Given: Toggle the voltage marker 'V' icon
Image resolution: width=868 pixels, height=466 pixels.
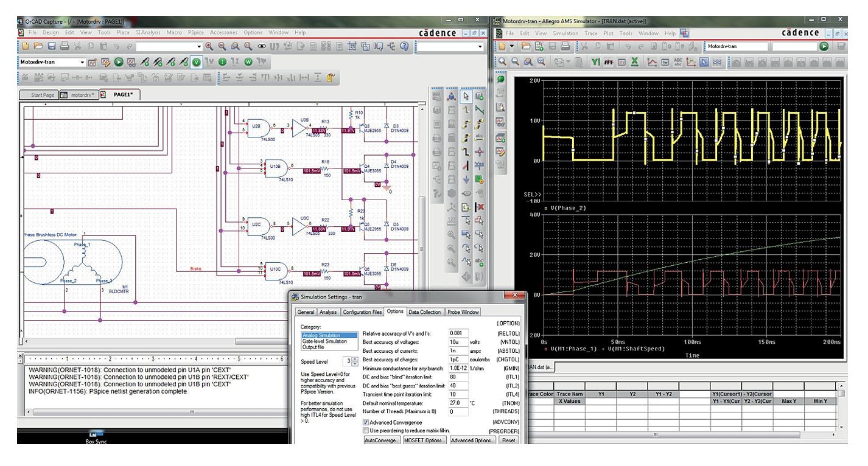Looking at the screenshot, I should [x=197, y=62].
